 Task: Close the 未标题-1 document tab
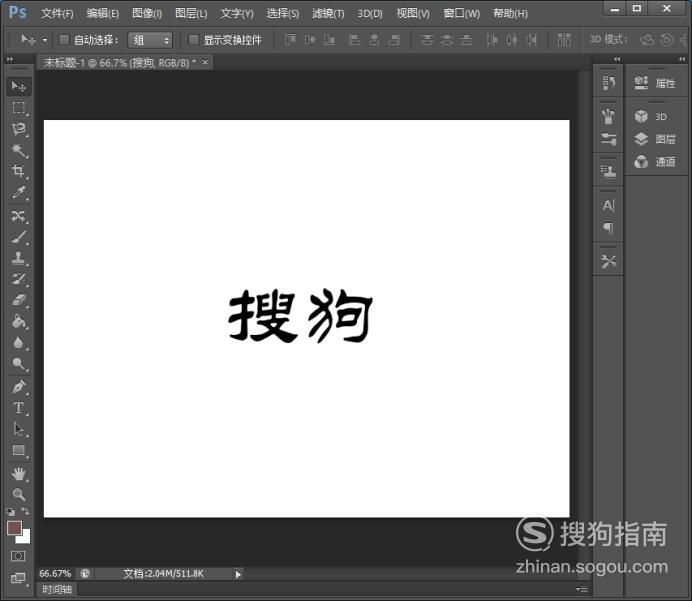click(205, 62)
